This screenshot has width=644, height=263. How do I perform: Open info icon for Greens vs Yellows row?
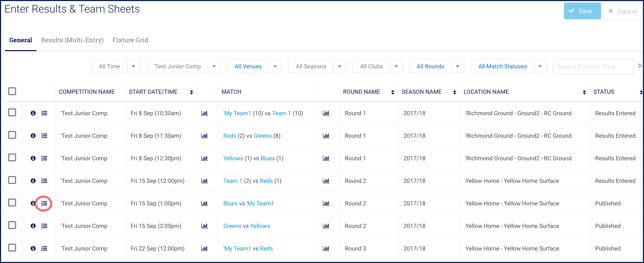(33, 226)
